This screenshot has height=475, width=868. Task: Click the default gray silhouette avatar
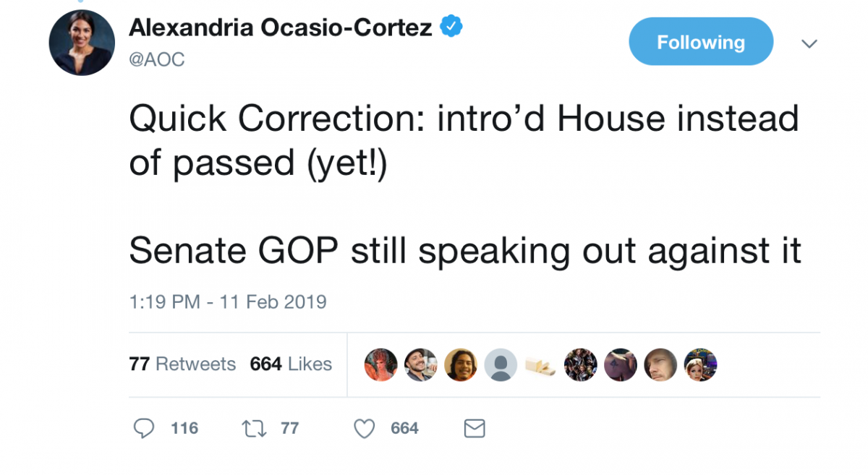[x=501, y=364]
